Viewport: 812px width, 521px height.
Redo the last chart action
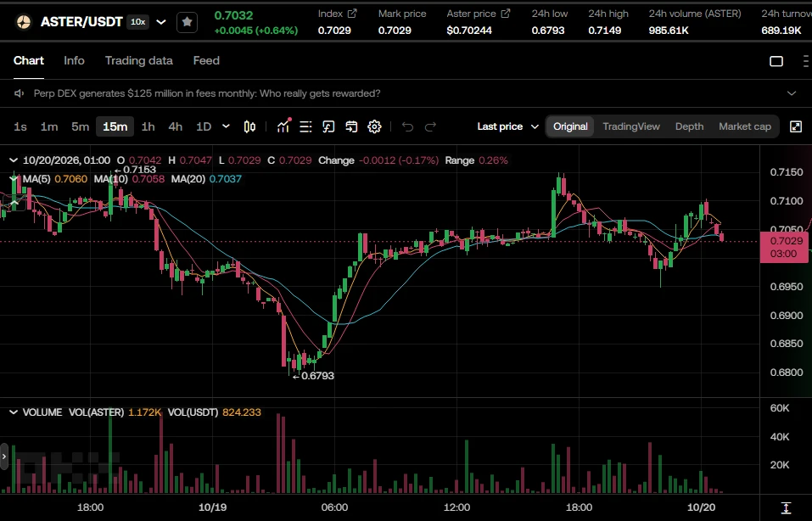tap(430, 126)
